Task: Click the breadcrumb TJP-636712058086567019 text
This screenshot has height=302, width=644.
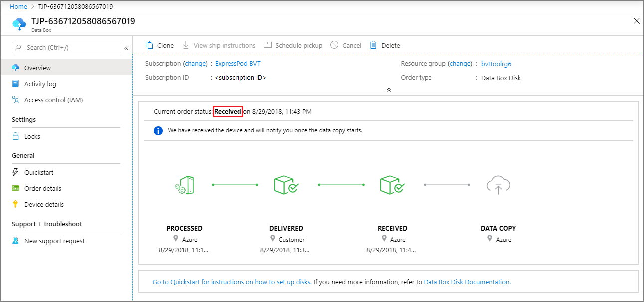Action: point(75,7)
